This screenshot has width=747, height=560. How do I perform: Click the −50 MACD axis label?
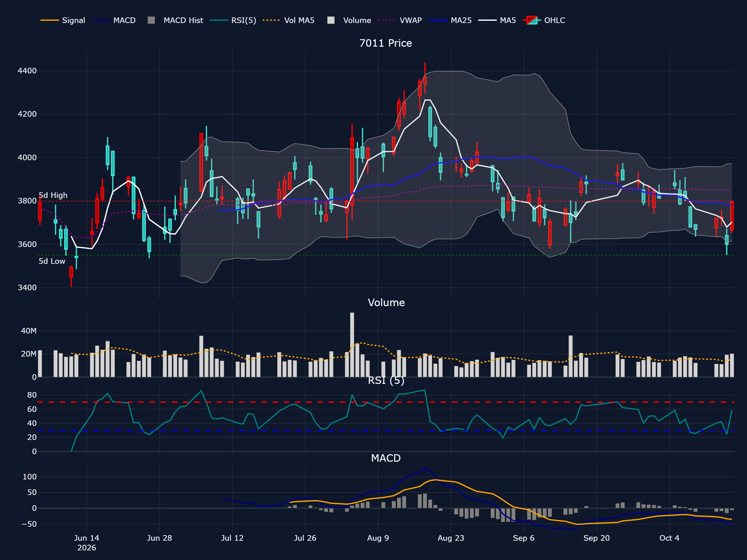[29, 524]
